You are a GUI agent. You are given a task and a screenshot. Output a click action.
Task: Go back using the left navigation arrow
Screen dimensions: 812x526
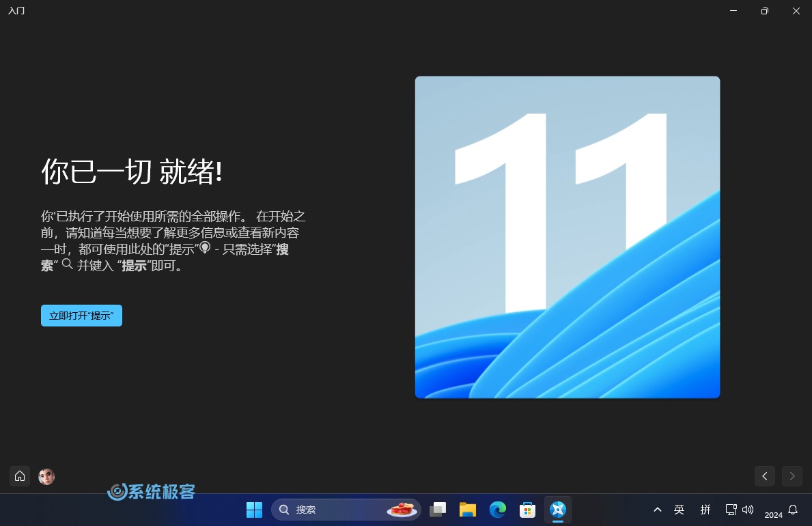click(765, 476)
